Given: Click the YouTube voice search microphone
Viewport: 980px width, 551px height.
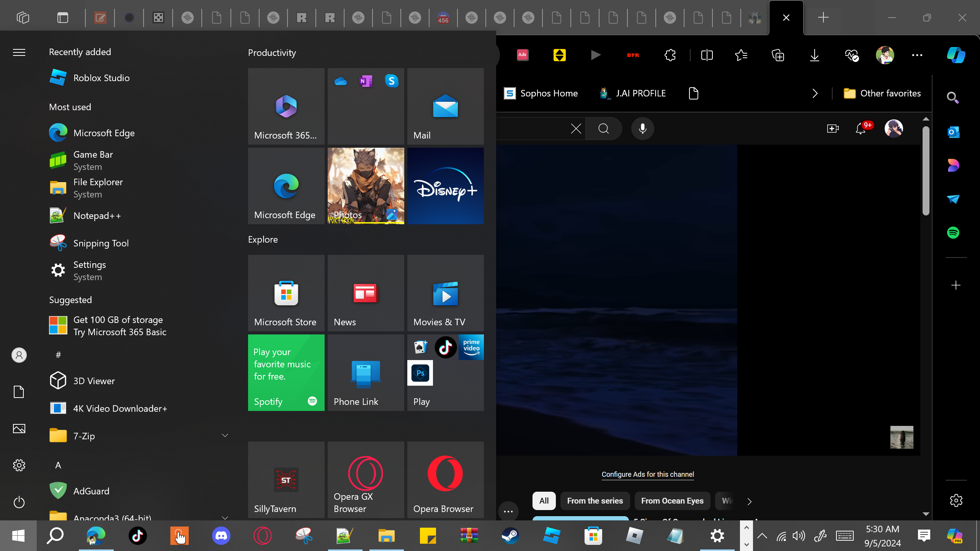Looking at the screenshot, I should pyautogui.click(x=643, y=129).
